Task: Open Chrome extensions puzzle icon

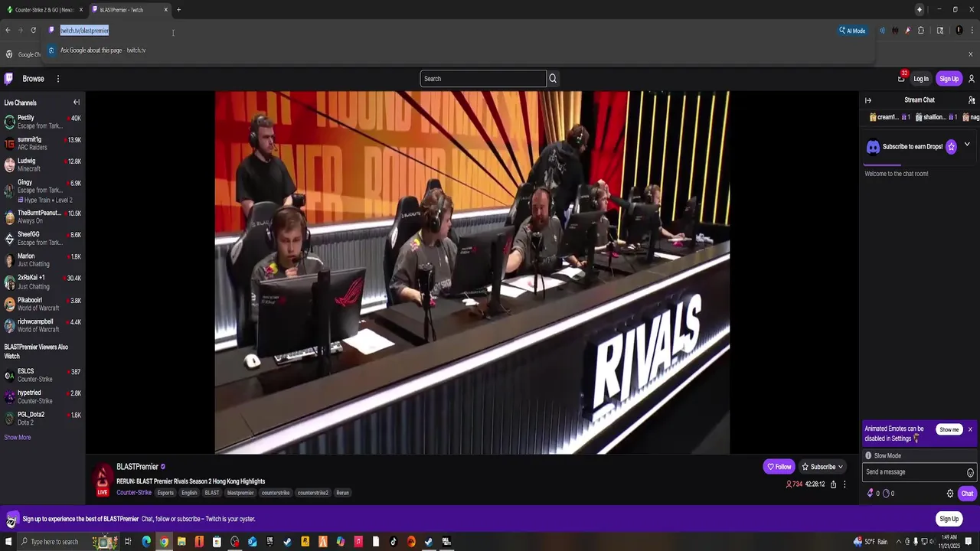Action: pos(921,31)
